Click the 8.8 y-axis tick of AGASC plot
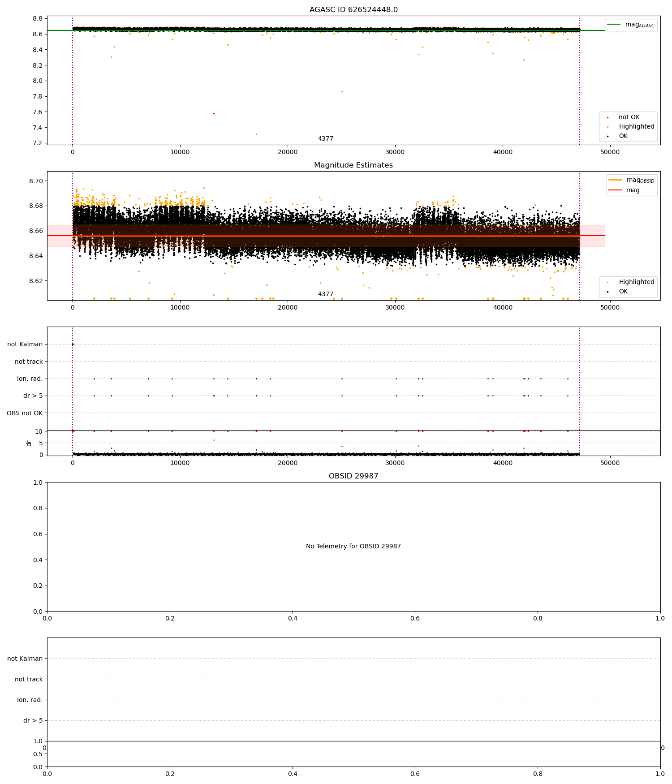The height and width of the screenshot is (784, 672). (x=38, y=18)
